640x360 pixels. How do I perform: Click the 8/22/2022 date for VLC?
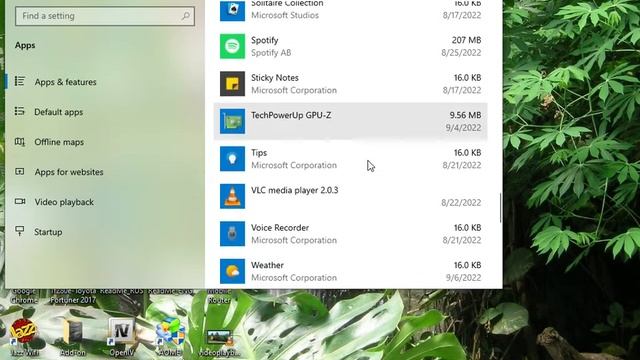(461, 203)
